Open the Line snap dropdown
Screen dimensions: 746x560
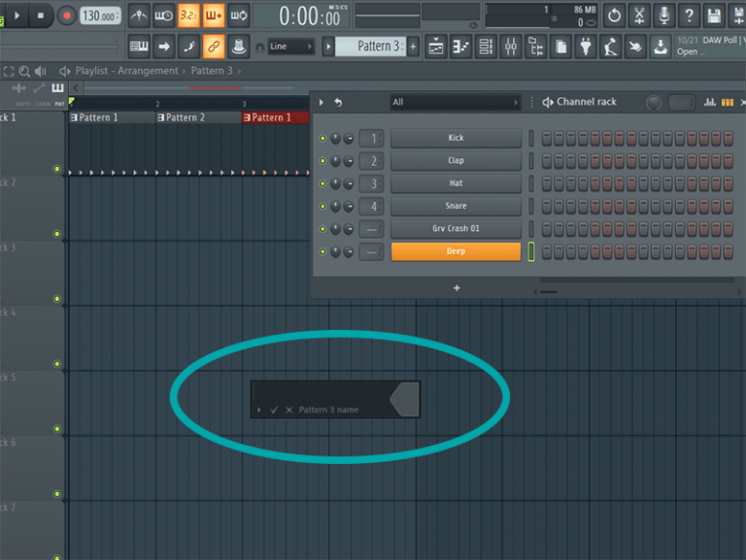click(x=290, y=46)
